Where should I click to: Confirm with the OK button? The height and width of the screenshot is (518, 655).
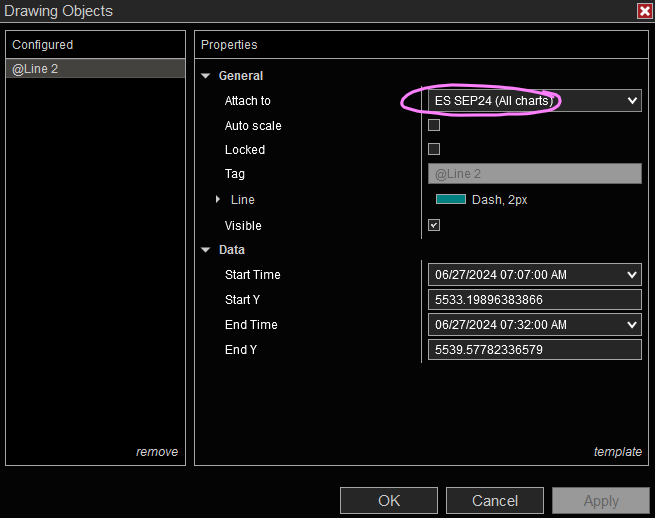pos(389,500)
